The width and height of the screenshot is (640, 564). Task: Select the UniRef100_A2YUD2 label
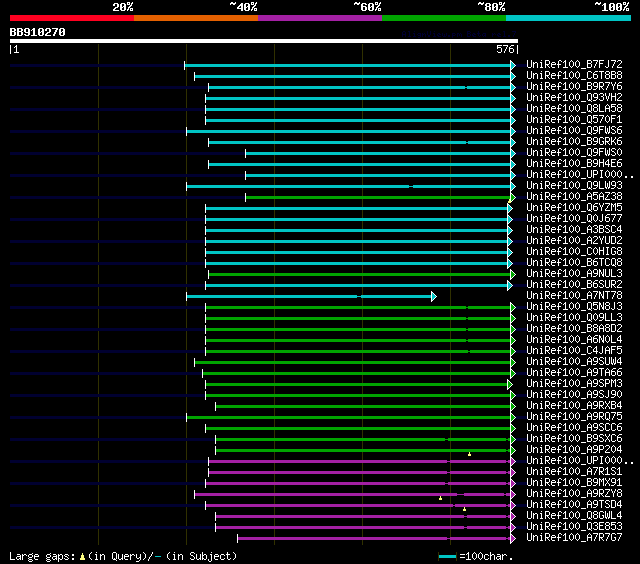coord(574,241)
